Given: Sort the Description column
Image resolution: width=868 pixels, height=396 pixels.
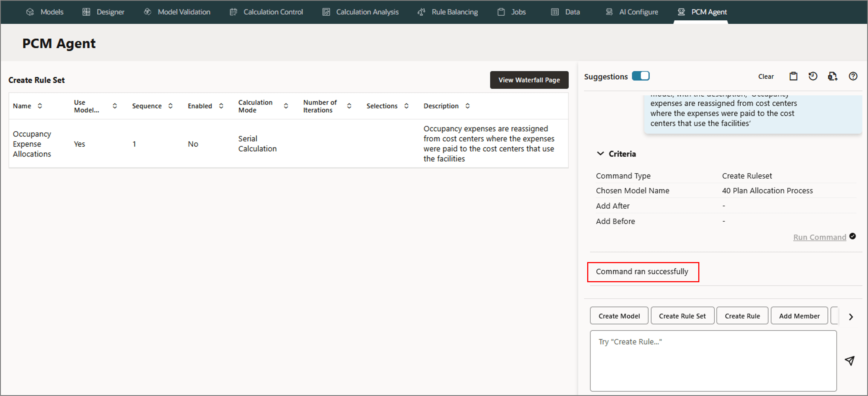Looking at the screenshot, I should pyautogui.click(x=467, y=106).
